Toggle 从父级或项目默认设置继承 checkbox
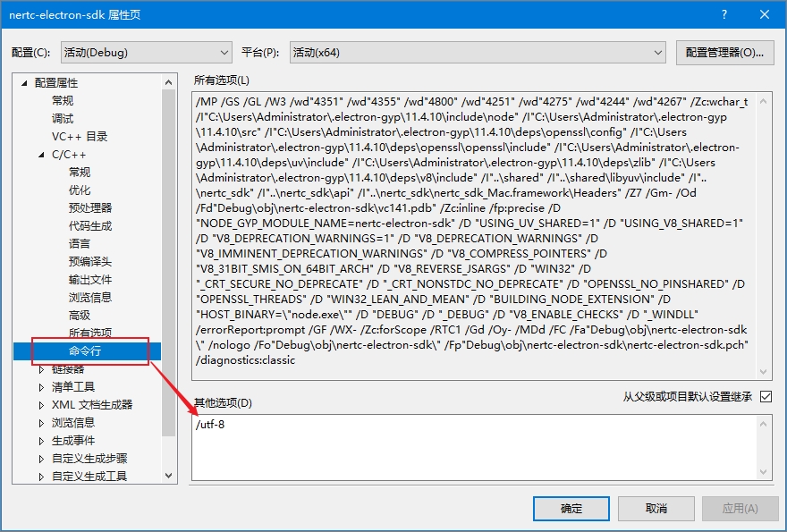Screen dimensions: 787x532 coord(766,396)
